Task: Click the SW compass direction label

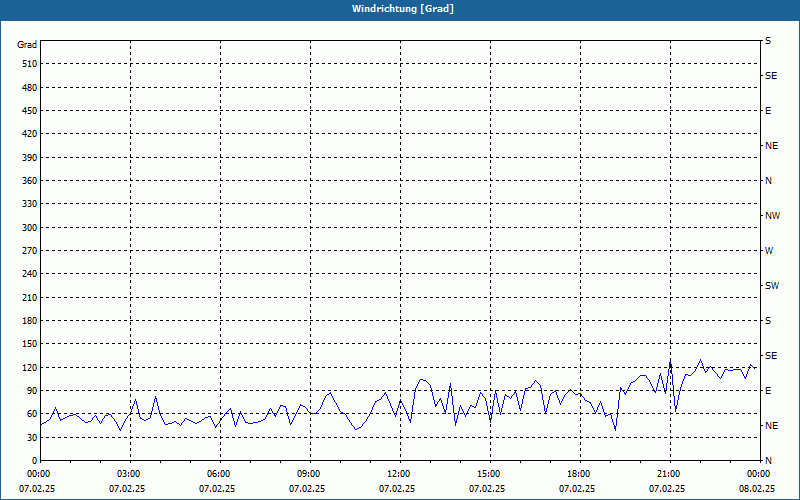Action: pos(771,286)
